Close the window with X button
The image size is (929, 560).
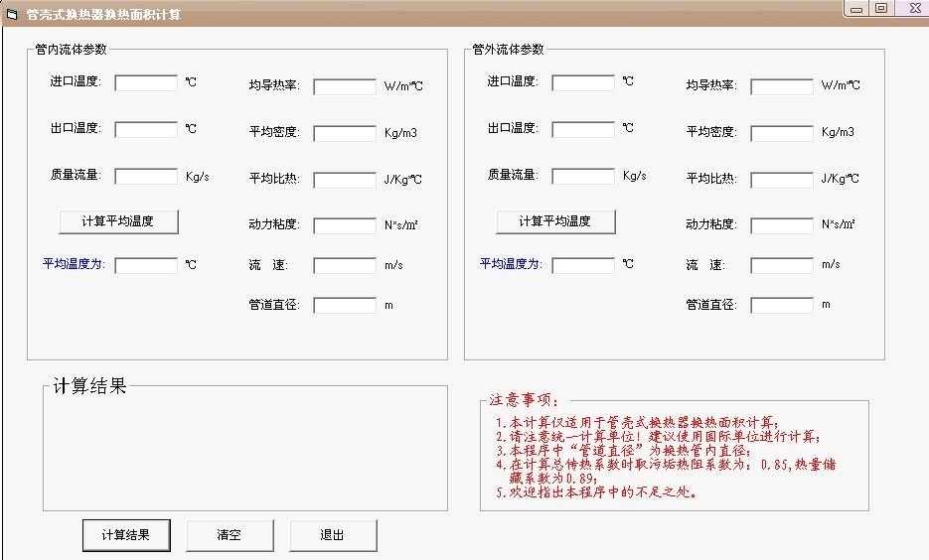914,9
